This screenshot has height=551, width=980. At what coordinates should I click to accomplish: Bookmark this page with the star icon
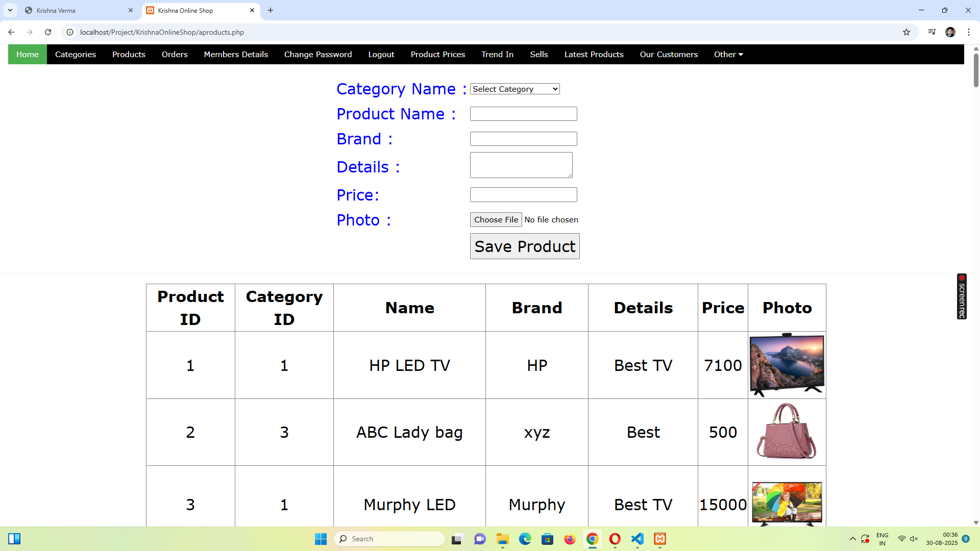click(x=906, y=32)
